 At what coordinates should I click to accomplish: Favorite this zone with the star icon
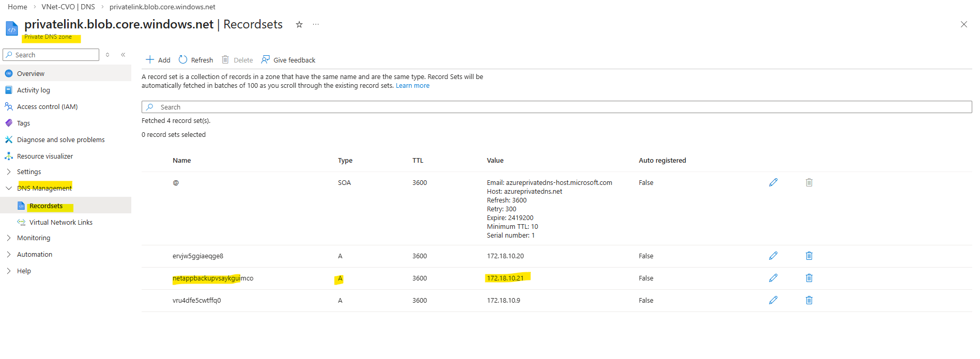pos(299,24)
